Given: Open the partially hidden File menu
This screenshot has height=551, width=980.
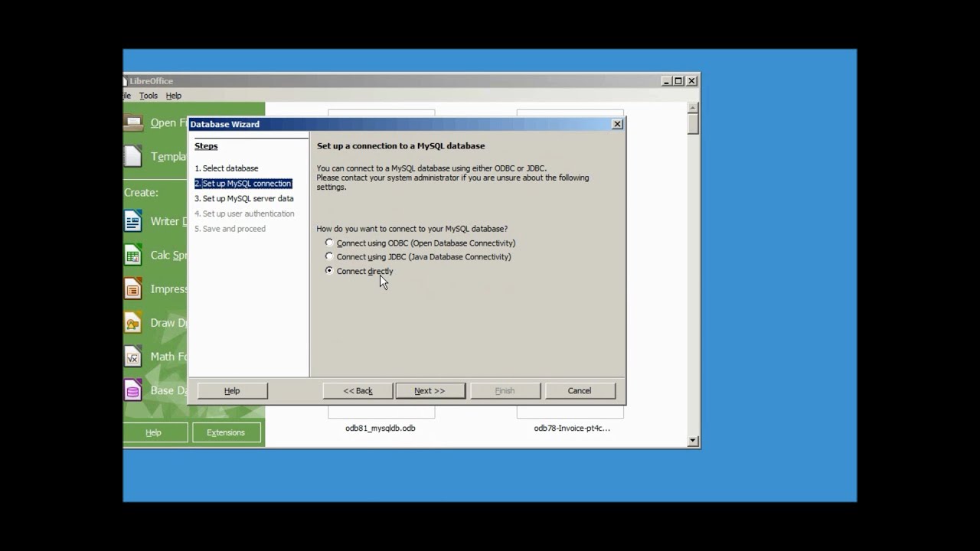Looking at the screenshot, I should pyautogui.click(x=127, y=96).
